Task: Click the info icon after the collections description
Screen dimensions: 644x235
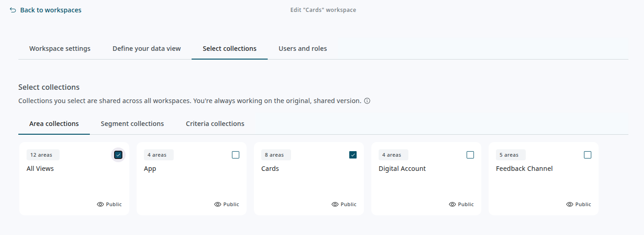Action: tap(367, 101)
